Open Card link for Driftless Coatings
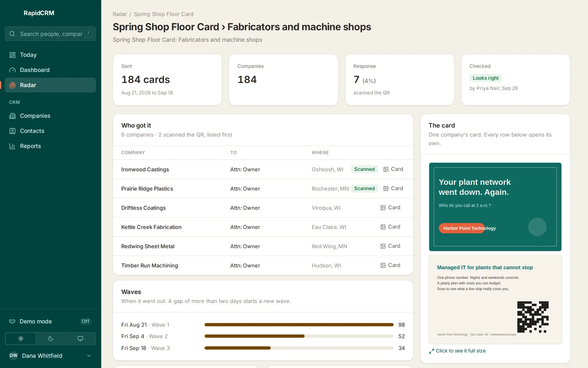Screen dimensions: 588x368 point(390,208)
